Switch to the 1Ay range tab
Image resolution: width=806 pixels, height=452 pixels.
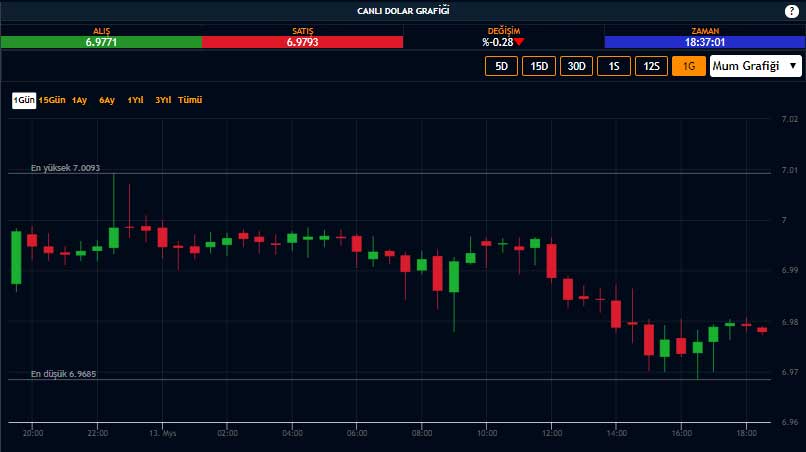pos(79,100)
